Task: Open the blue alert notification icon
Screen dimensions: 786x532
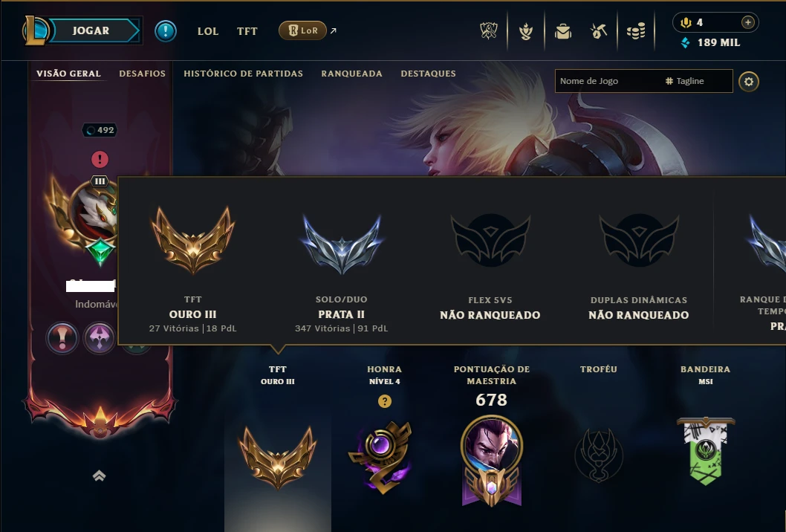Action: pyautogui.click(x=166, y=31)
